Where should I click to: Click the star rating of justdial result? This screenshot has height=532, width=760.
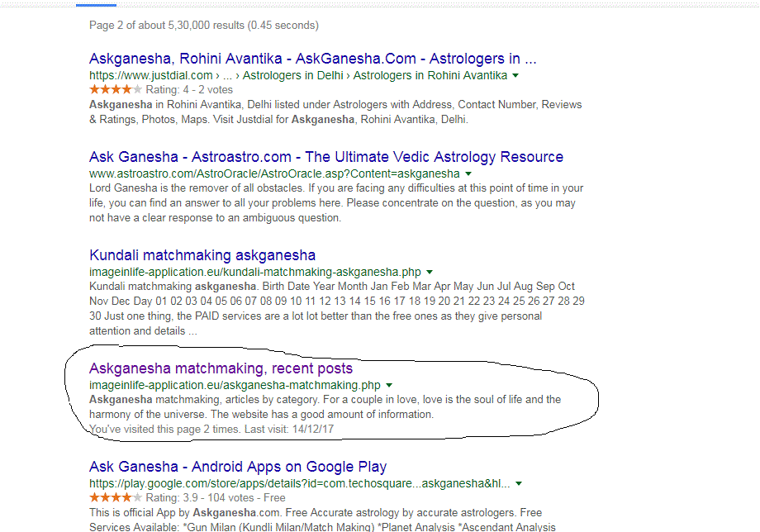click(x=116, y=90)
